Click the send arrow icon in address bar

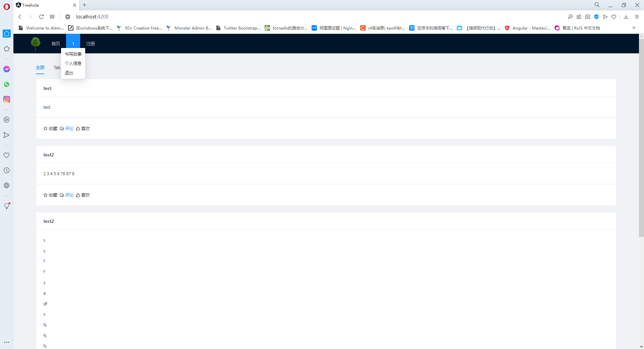pos(605,17)
